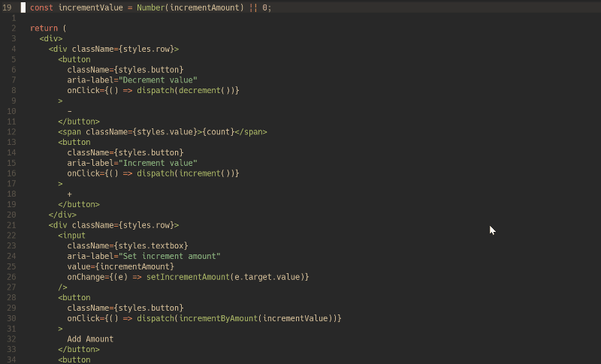Click the '<button' tag on line 5
The height and width of the screenshot is (364, 601).
coord(74,59)
